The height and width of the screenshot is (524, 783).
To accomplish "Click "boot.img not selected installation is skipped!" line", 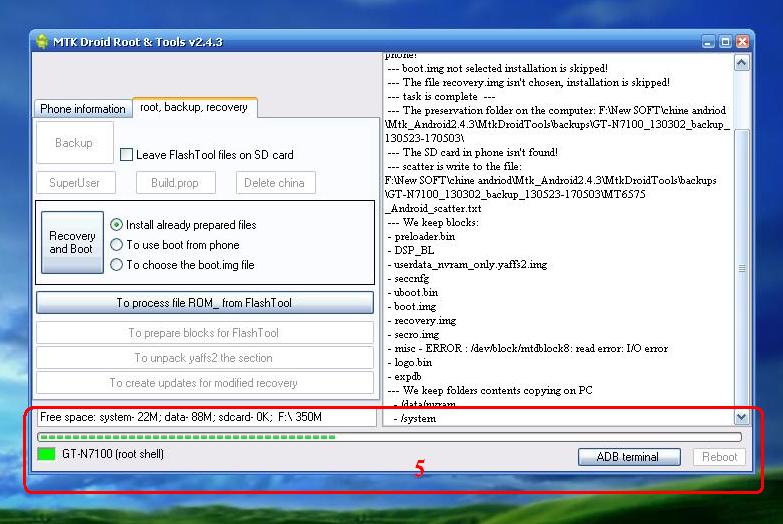I will point(498,68).
